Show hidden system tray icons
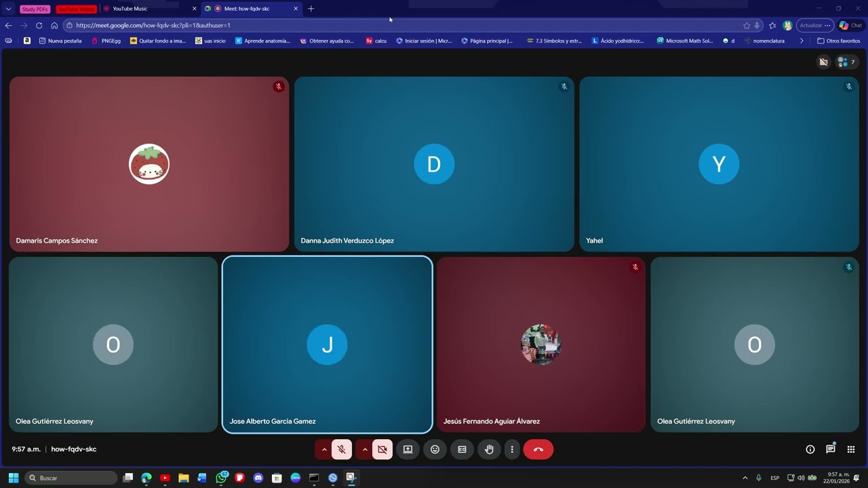The height and width of the screenshot is (488, 868). click(745, 478)
